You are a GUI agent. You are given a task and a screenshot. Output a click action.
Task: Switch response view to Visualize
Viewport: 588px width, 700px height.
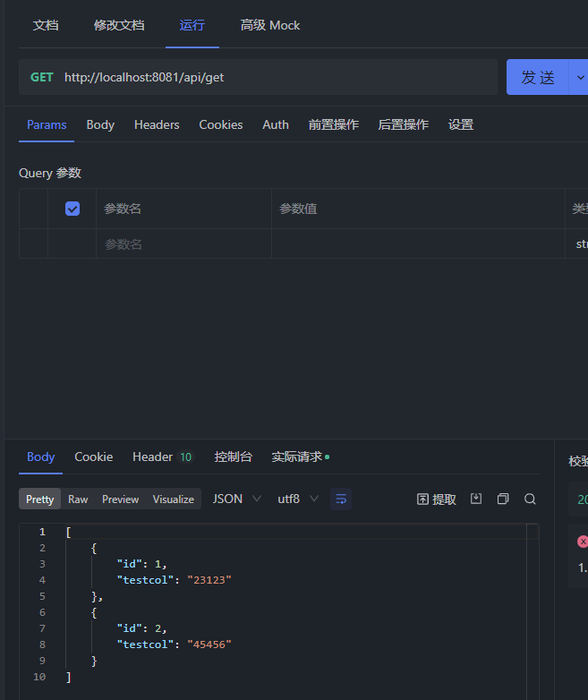click(174, 499)
